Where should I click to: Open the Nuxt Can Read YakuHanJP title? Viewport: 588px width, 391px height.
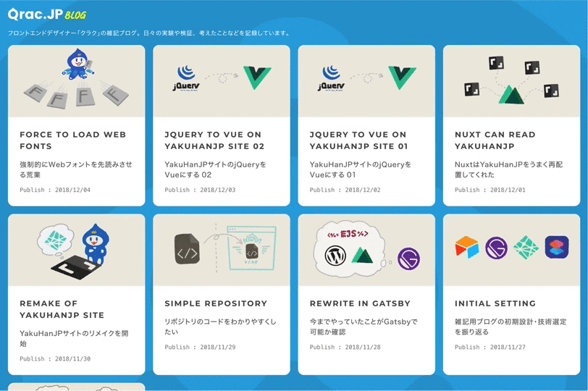[495, 140]
